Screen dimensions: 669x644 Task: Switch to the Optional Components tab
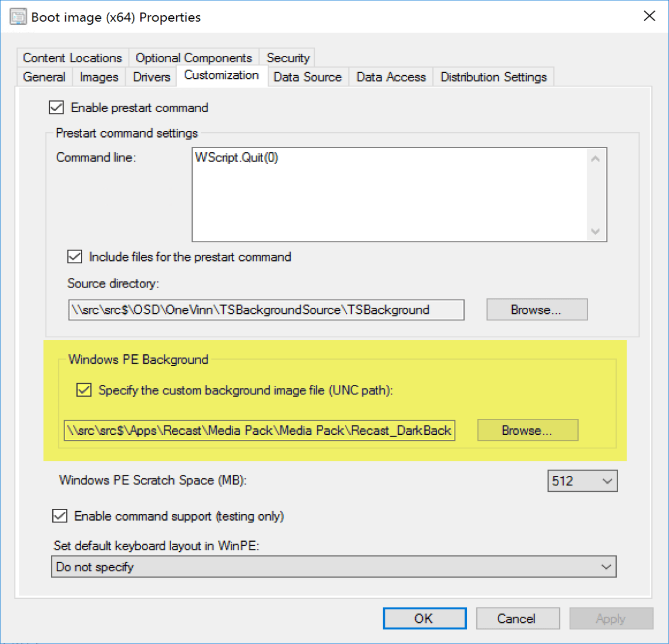193,58
